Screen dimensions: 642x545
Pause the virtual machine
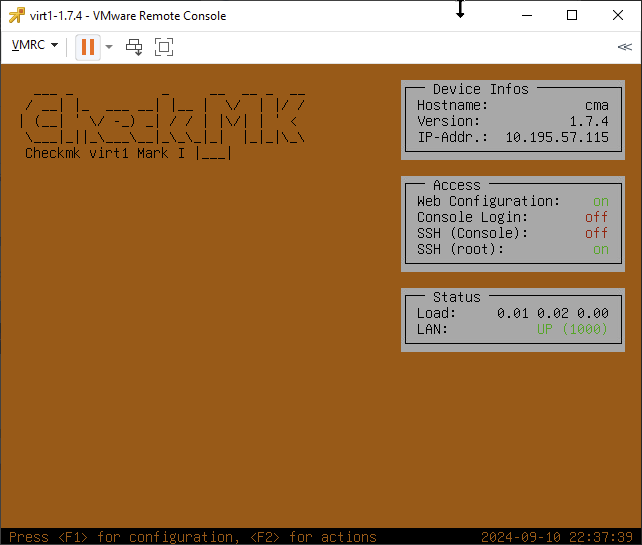coord(88,46)
